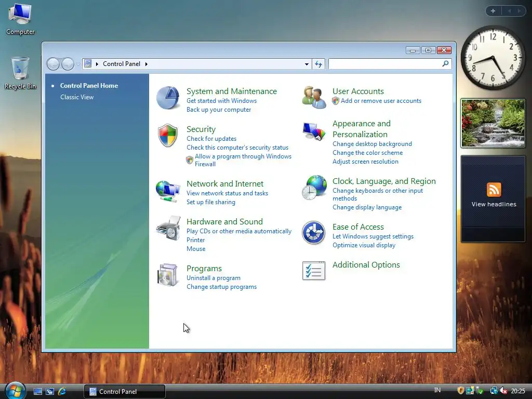Click the Refresh button beside address bar
The width and height of the screenshot is (532, 399).
tap(318, 64)
